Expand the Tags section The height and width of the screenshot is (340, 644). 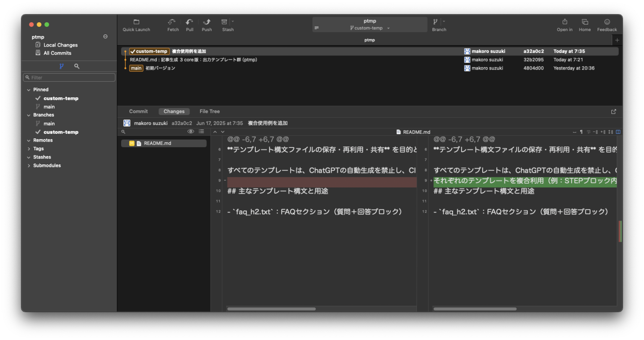[x=29, y=149]
